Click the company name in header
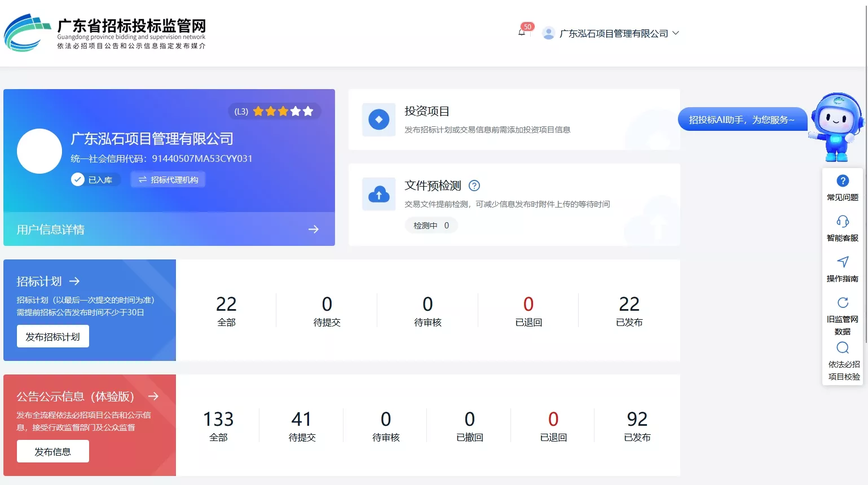 click(x=614, y=33)
